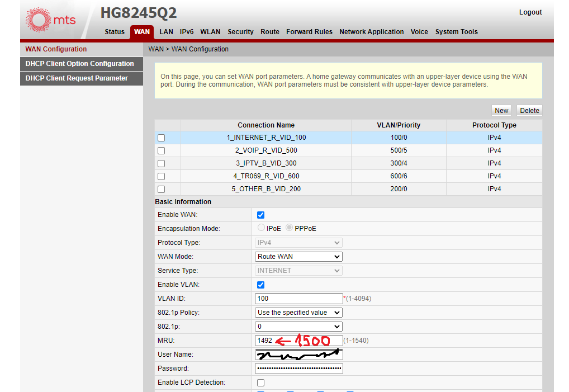The image size is (569, 392).
Task: Click the Delete button
Action: 529,110
